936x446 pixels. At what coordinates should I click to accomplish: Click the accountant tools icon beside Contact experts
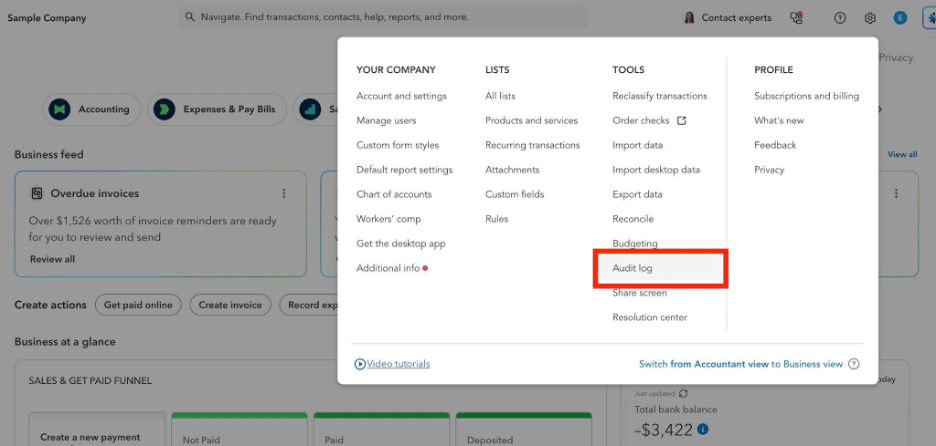796,18
